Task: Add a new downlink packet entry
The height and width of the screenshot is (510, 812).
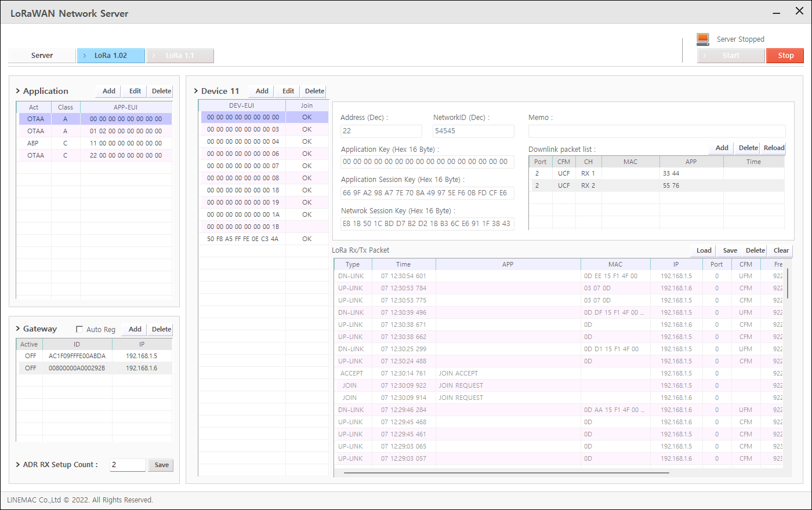Action: (720, 148)
